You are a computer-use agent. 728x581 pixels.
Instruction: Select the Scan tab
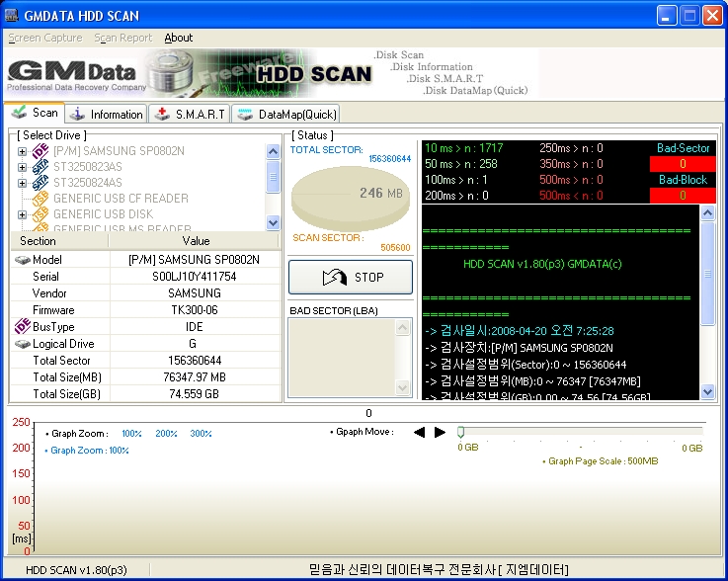35,113
